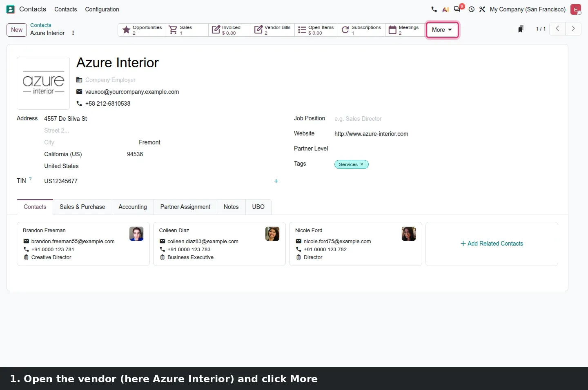Go to previous record arrow

point(557,29)
